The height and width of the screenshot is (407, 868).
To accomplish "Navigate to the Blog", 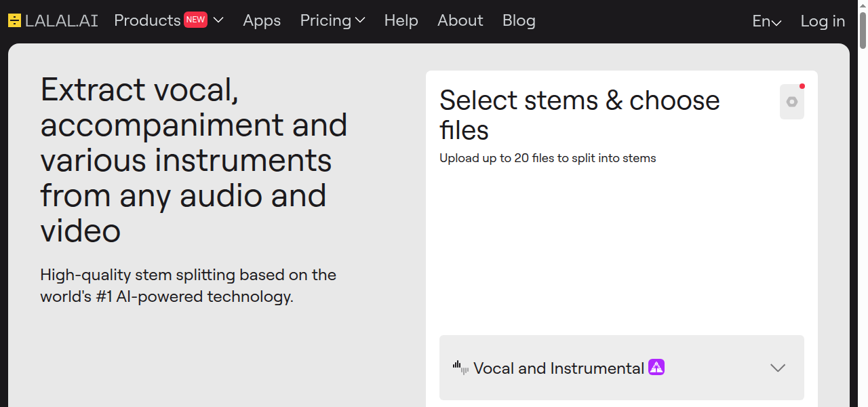I will 519,21.
